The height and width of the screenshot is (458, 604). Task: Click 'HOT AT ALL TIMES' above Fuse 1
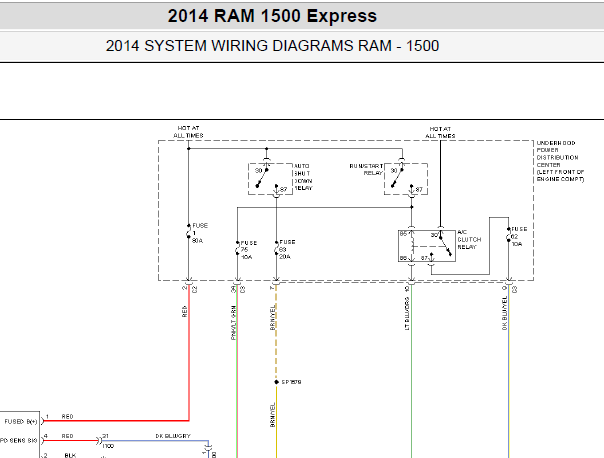tap(188, 132)
